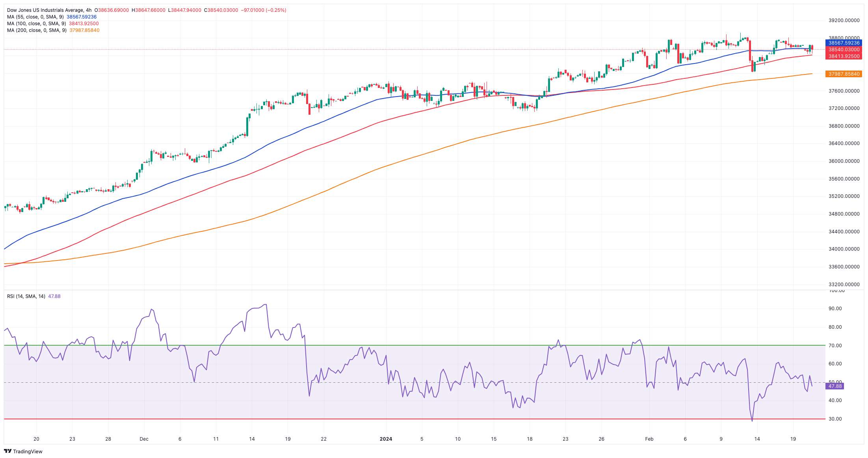Click the 40.00 RSI scale value
868x458 pixels.
[x=835, y=400]
